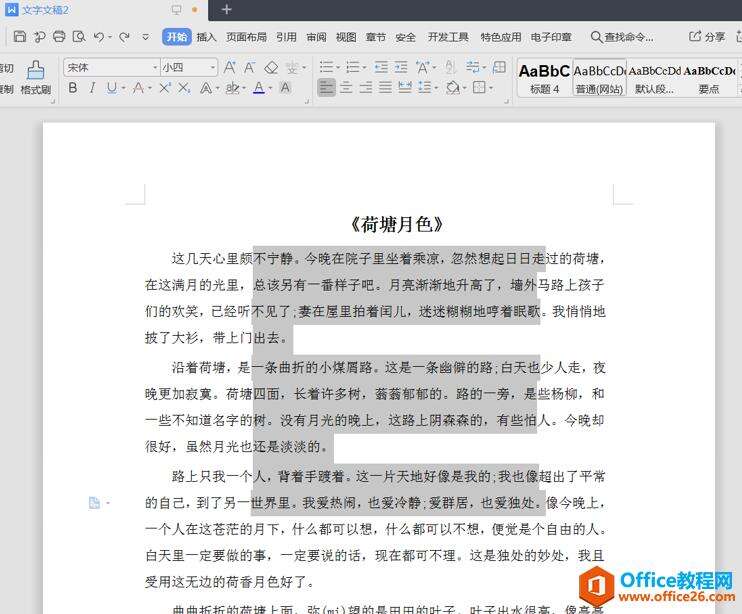Click the Print icon
The width and height of the screenshot is (742, 614).
pyautogui.click(x=59, y=36)
